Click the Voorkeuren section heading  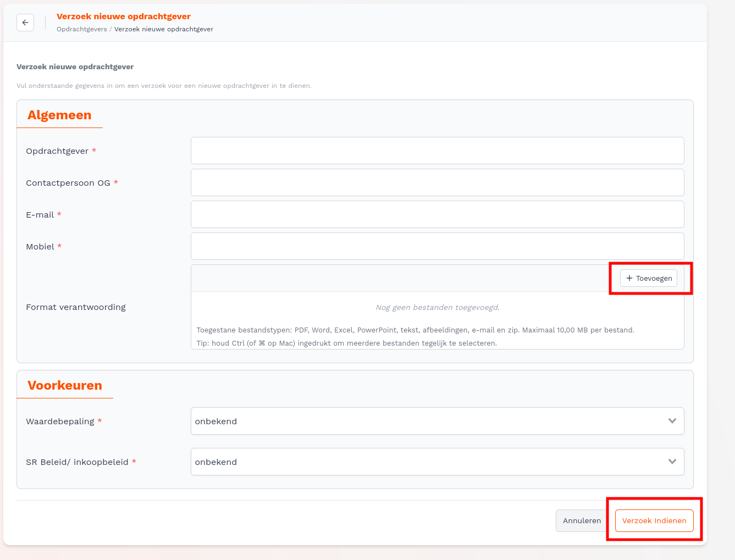click(x=65, y=385)
